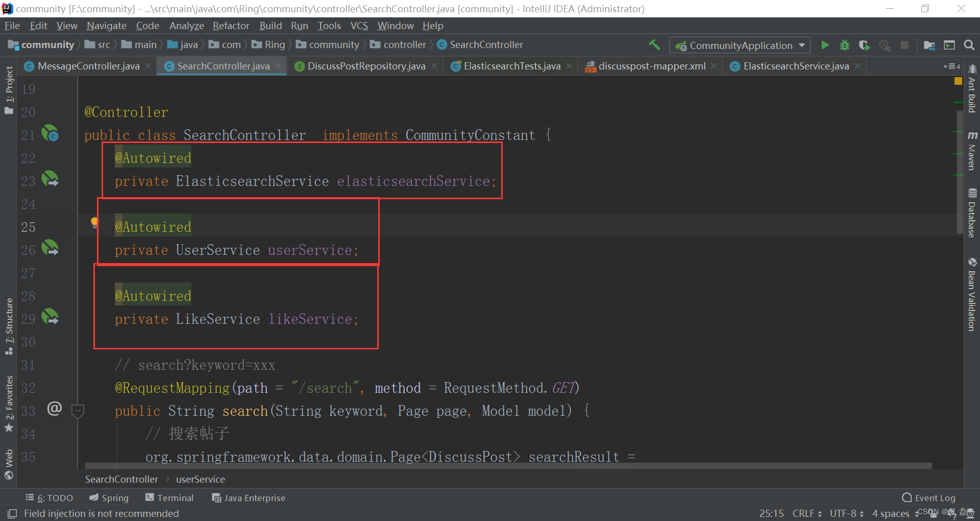The height and width of the screenshot is (521, 980).
Task: Switch to DiscussPostRepository.java tab
Action: pos(366,66)
